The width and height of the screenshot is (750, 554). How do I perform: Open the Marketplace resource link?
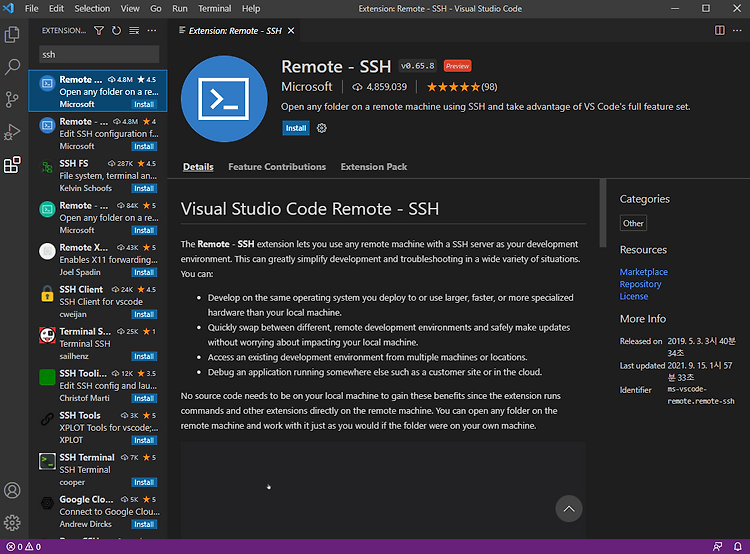(643, 272)
